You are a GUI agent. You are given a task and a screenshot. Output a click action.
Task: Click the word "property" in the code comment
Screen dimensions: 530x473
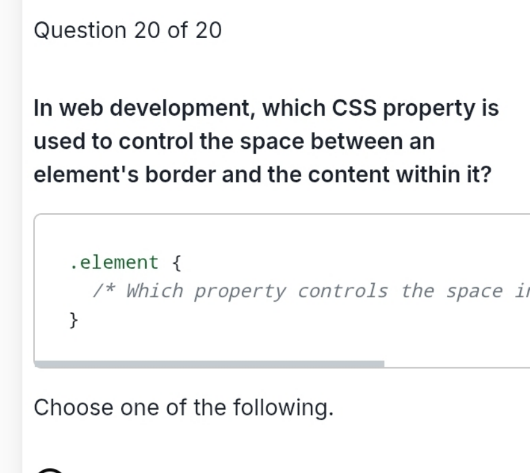tap(240, 291)
